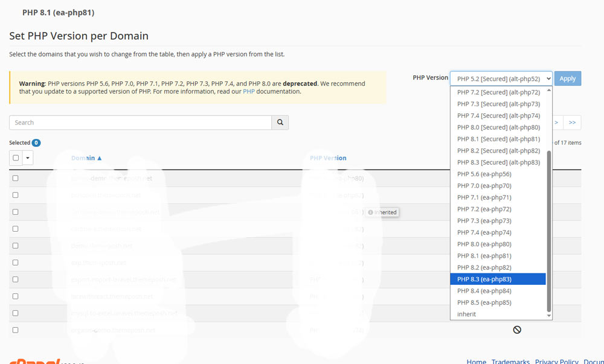The image size is (604, 364).
Task: Sort by the PHP Version column header
Action: tap(328, 158)
